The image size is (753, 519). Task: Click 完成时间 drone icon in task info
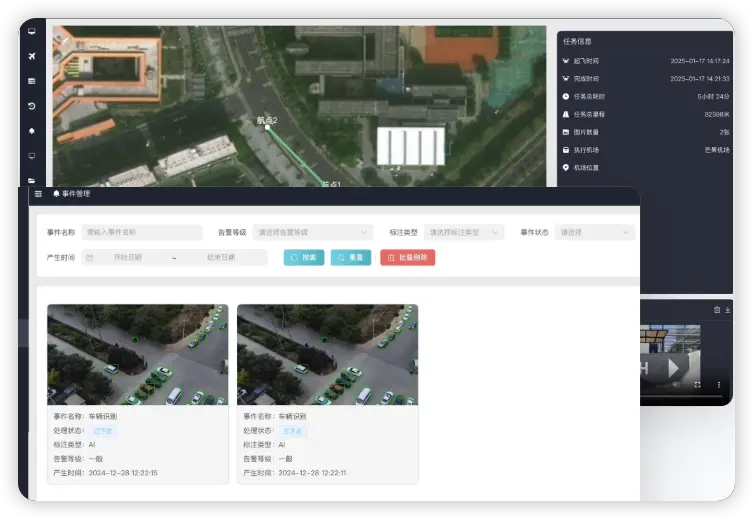tap(566, 79)
